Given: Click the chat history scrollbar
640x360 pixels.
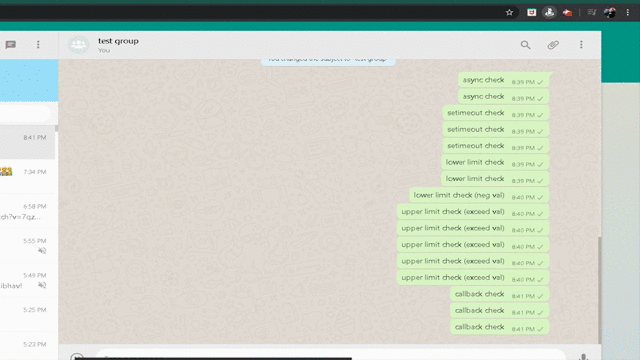Looking at the screenshot, I should coord(599,290).
